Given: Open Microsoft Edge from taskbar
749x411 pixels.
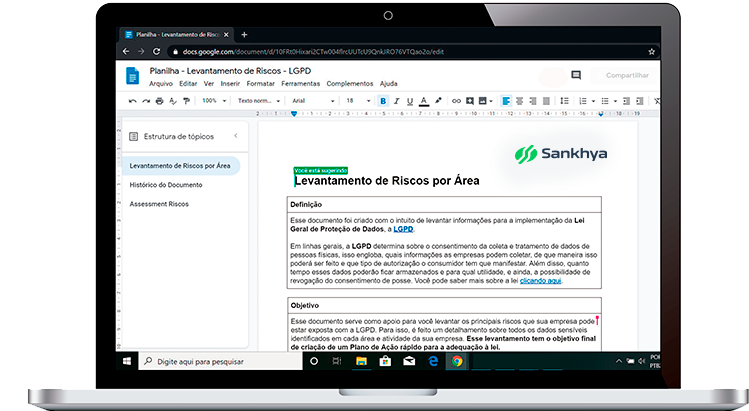Looking at the screenshot, I should (433, 361).
